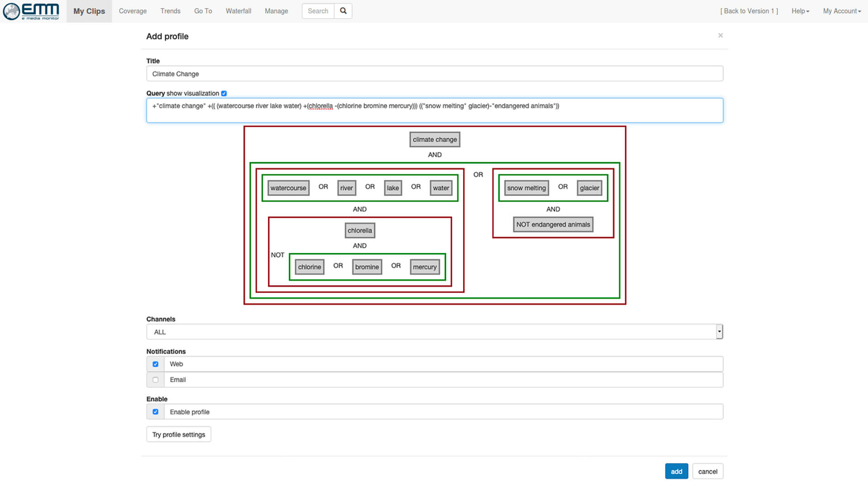
Task: Select the 'watercourse' query term box
Action: 288,188
